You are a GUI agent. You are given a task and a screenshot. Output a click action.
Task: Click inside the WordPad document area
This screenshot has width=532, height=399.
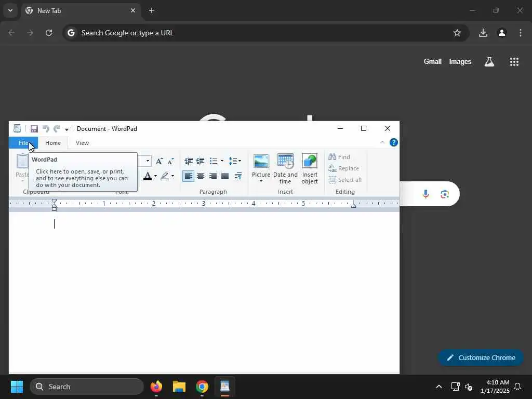coord(204,292)
